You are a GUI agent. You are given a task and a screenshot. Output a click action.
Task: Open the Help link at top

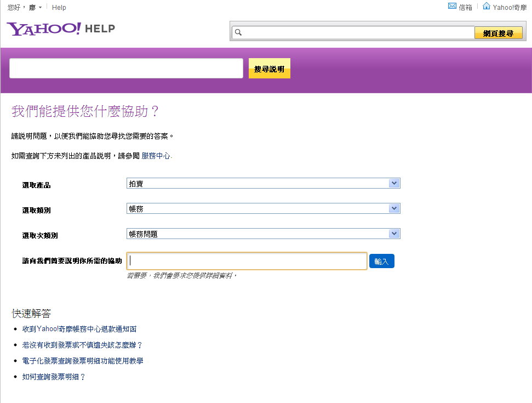click(x=59, y=8)
